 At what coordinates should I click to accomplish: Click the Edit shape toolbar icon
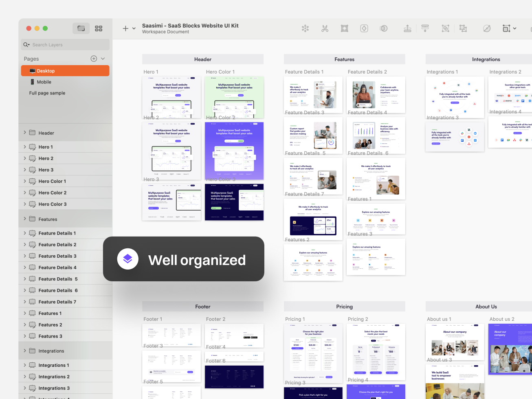tap(344, 28)
